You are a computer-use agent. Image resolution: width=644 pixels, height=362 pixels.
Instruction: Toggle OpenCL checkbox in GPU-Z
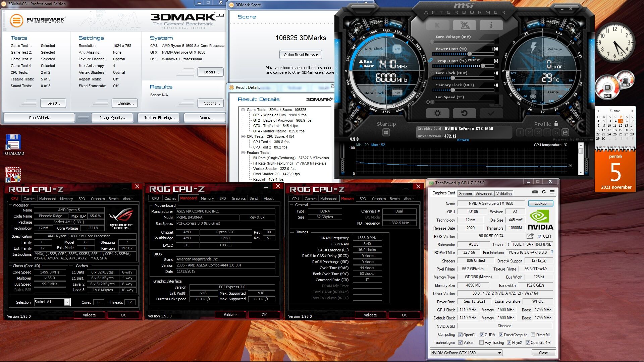click(461, 335)
